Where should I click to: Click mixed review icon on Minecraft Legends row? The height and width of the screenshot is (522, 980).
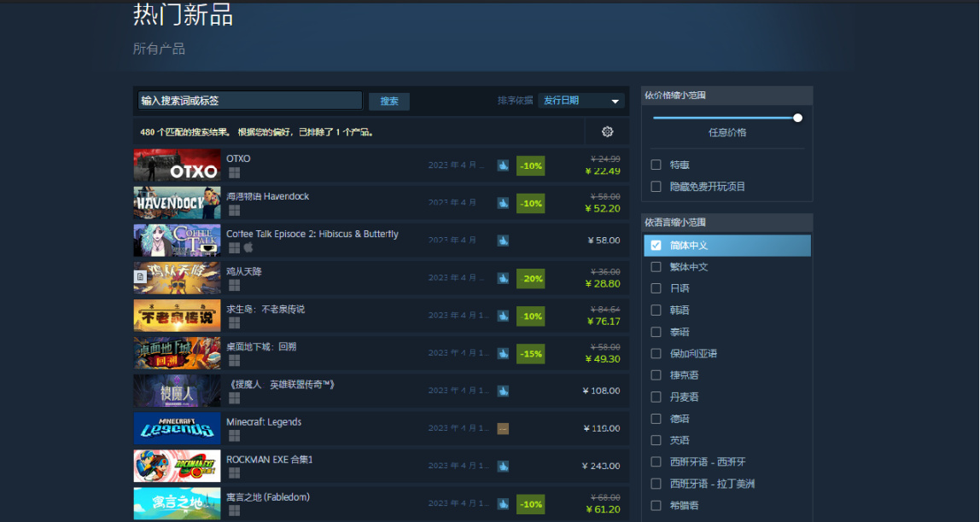(x=503, y=428)
